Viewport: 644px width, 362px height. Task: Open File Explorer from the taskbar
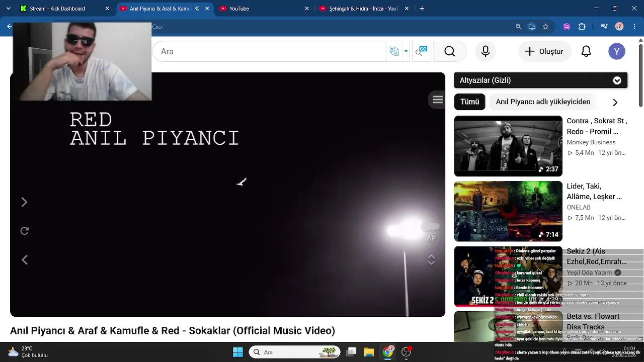coord(369,352)
